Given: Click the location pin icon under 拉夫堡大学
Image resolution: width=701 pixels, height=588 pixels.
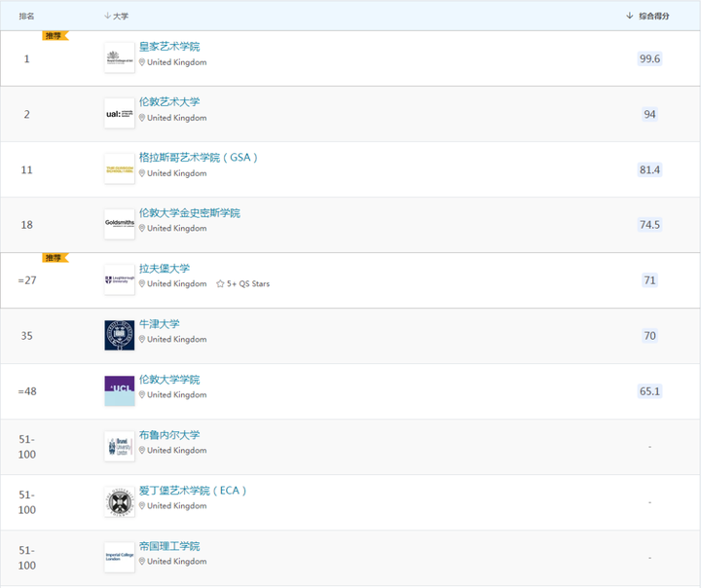Looking at the screenshot, I should tap(142, 283).
